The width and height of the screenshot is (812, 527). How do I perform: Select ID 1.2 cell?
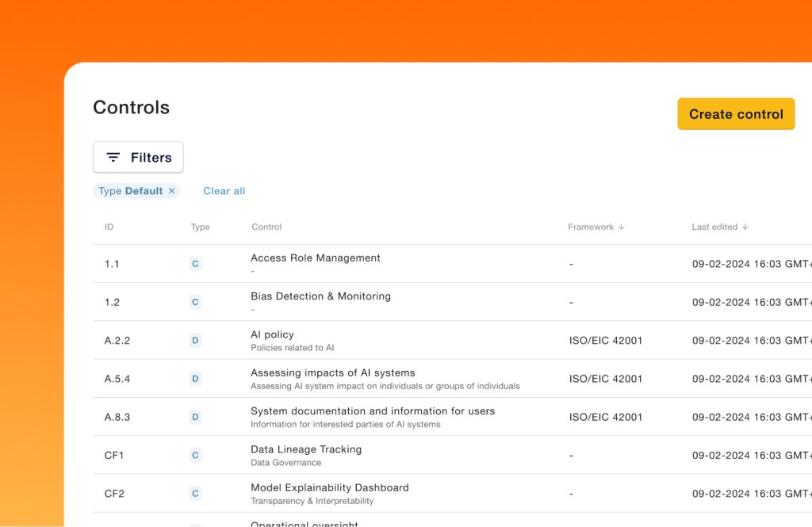112,302
